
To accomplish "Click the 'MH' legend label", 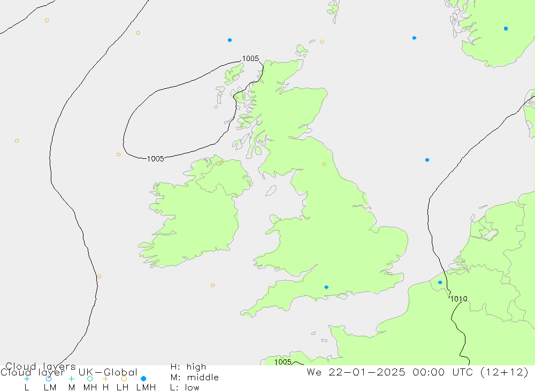I will tap(90, 388).
